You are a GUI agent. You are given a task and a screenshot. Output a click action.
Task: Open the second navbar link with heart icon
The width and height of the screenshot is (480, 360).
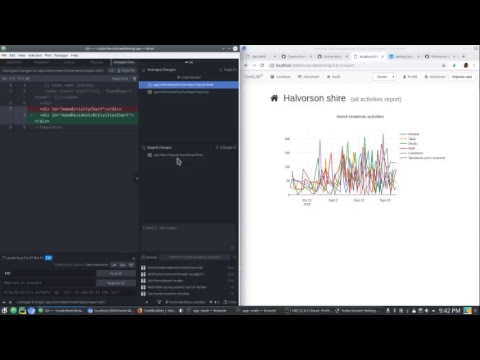[309, 77]
